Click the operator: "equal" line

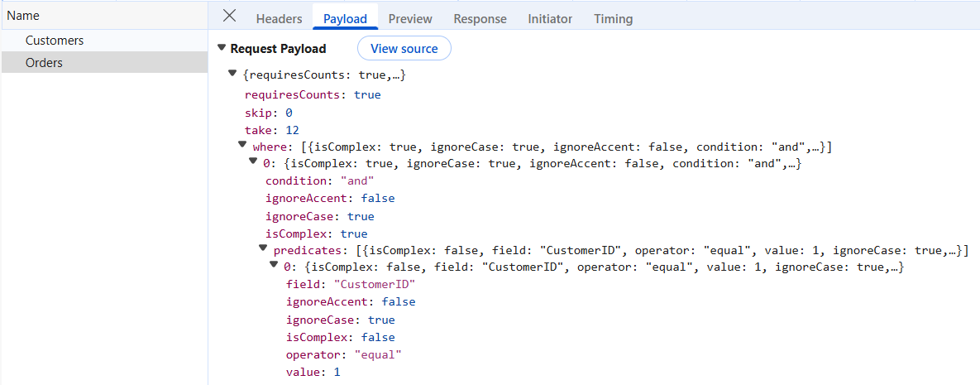click(344, 355)
